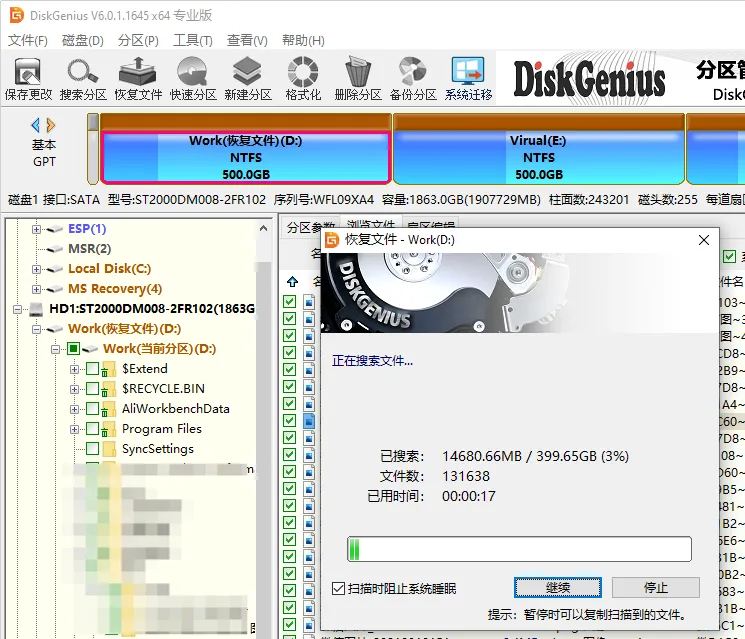
Task: Toggle the Work(当前分区)(D:) partition checkbox
Action: tap(73, 349)
